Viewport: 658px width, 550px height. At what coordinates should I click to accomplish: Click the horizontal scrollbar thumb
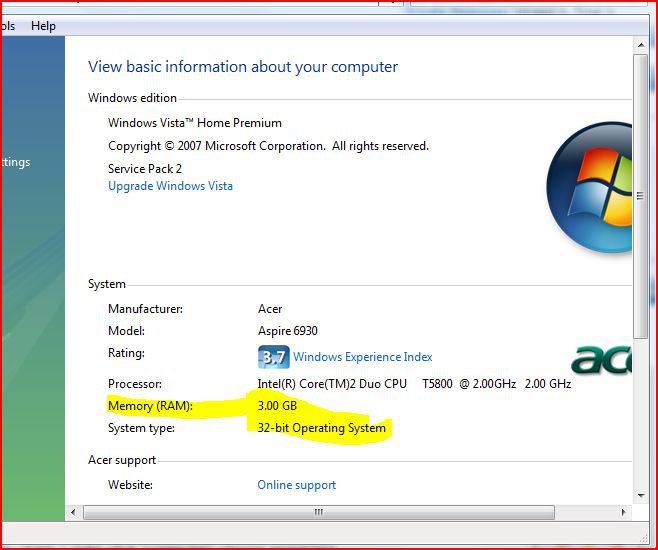319,512
